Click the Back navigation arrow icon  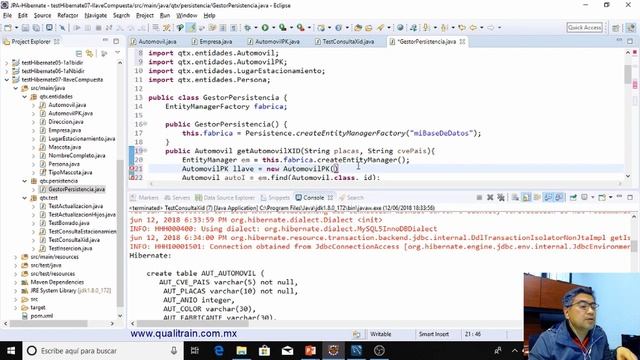coord(473,28)
